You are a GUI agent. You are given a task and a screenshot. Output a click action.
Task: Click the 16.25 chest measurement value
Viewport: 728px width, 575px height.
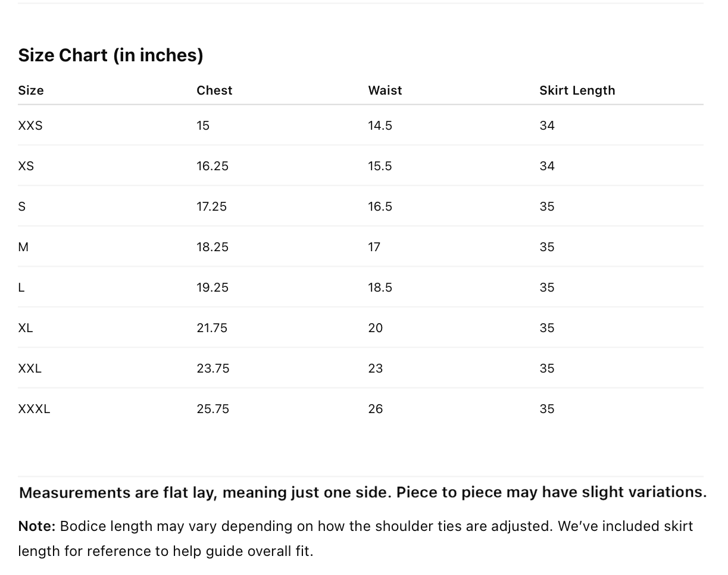pyautogui.click(x=213, y=166)
